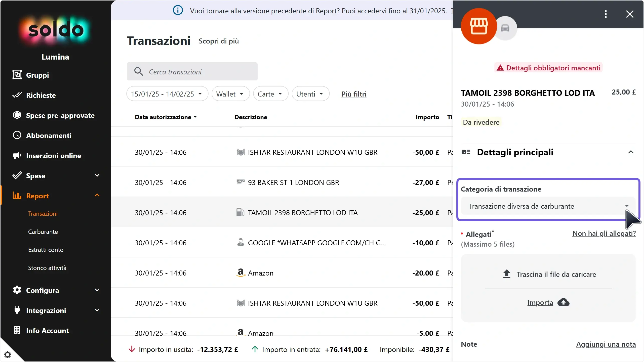
Task: Open the TAMOIL 2398 BORGHETTO LOD ITA row
Action: coord(282,212)
